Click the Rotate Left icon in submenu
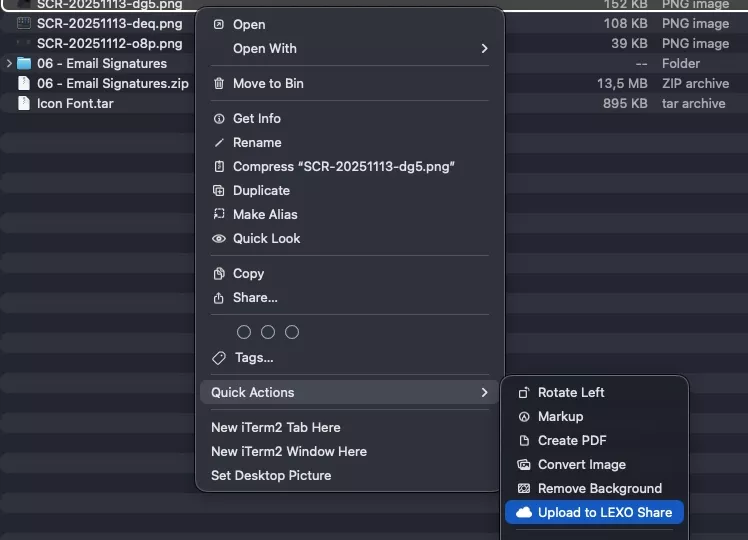Viewport: 748px width, 540px height. click(523, 393)
